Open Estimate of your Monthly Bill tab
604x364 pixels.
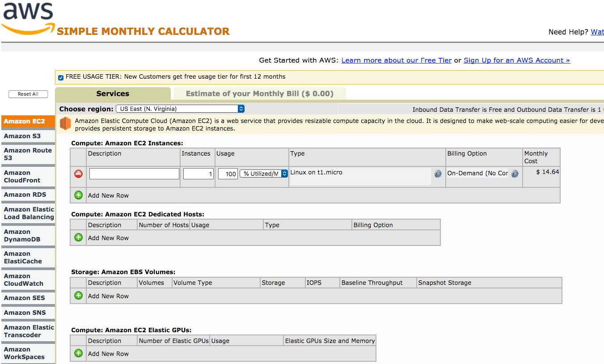(259, 93)
